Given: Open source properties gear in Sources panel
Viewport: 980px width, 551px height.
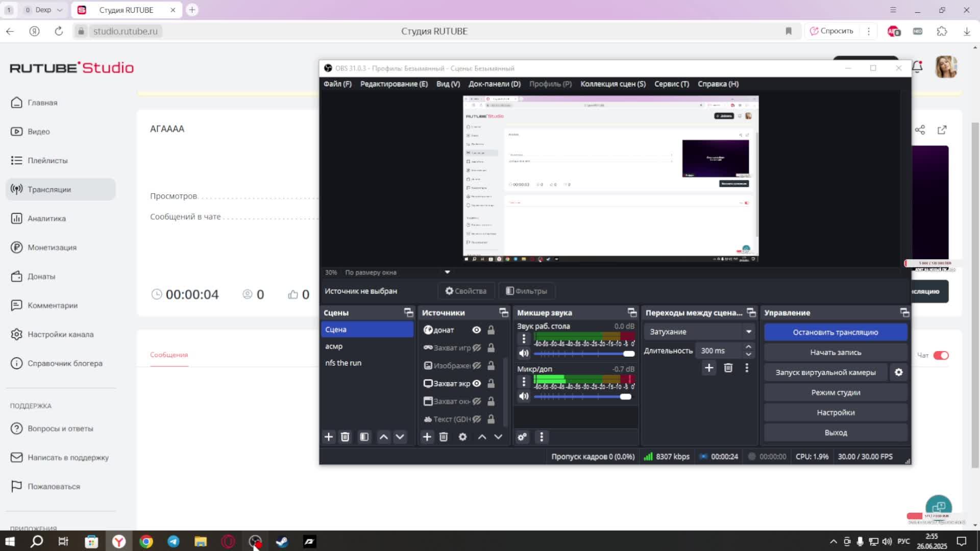Looking at the screenshot, I should (x=462, y=437).
